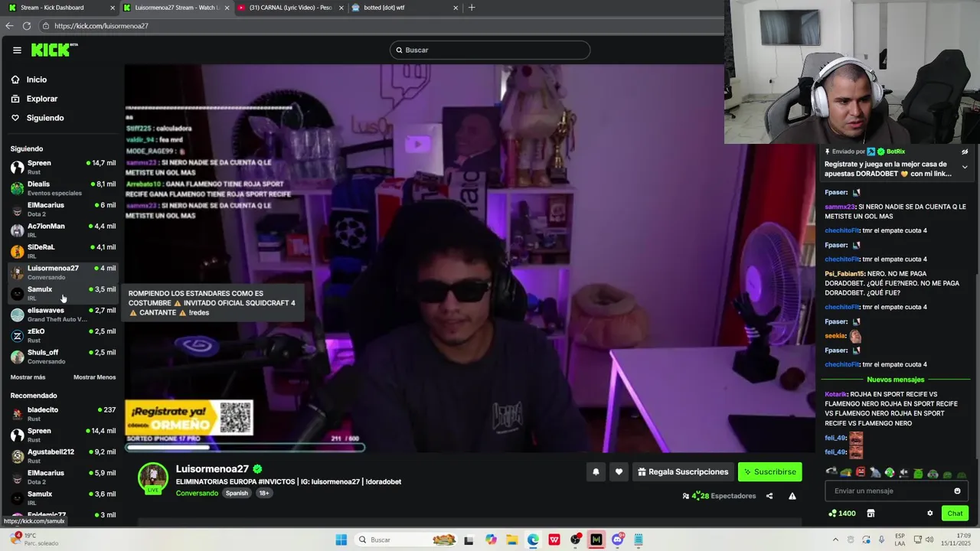Screen dimensions: 980x551
Task: Open Shuls_off channel from sidebar
Action: pyautogui.click(x=63, y=357)
